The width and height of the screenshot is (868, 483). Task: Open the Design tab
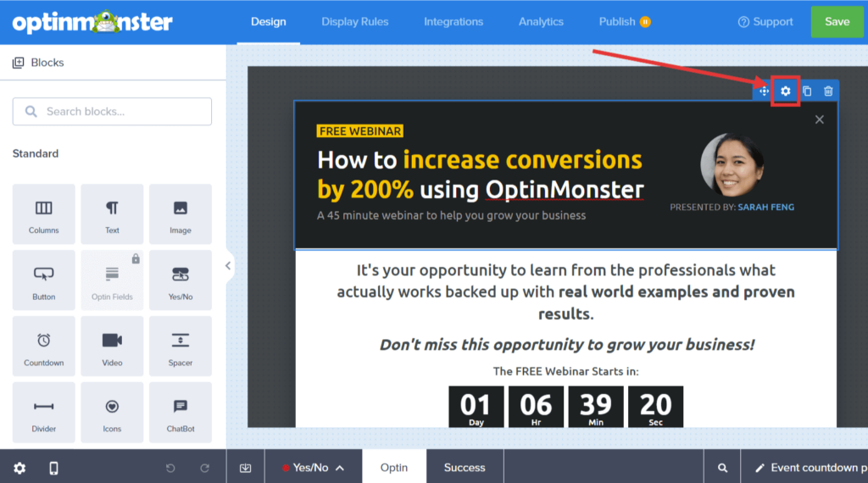tap(269, 21)
